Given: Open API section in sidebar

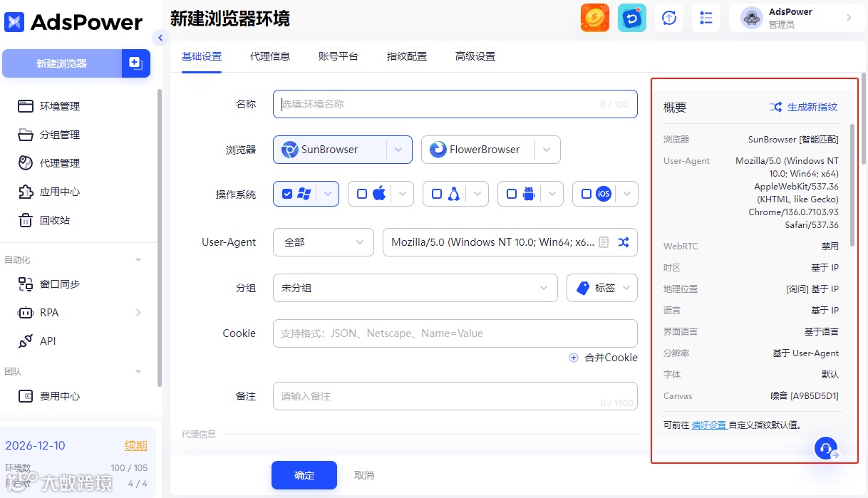Looking at the screenshot, I should pyautogui.click(x=37, y=341).
